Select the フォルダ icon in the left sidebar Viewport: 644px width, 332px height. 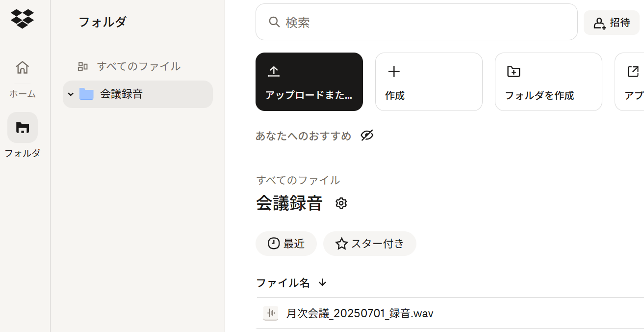(22, 127)
